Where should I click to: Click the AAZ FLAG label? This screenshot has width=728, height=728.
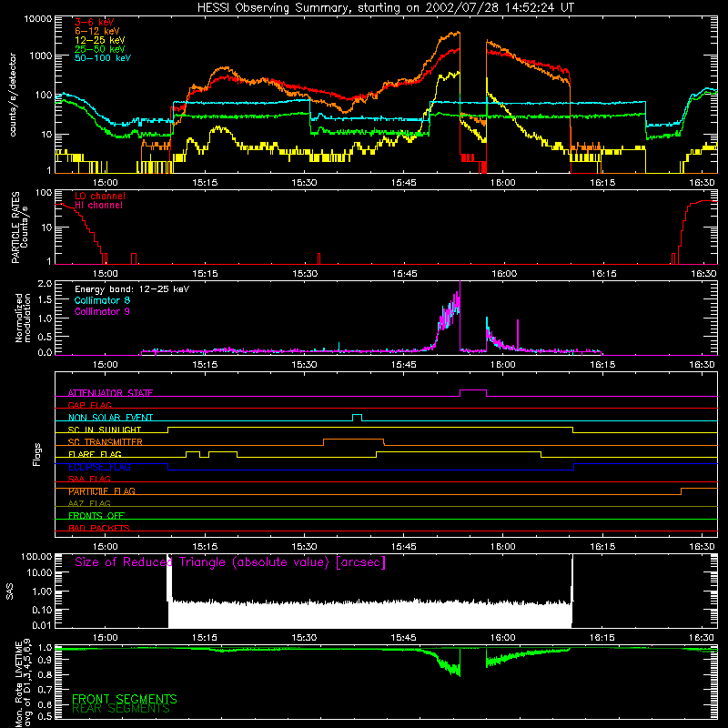(89, 503)
